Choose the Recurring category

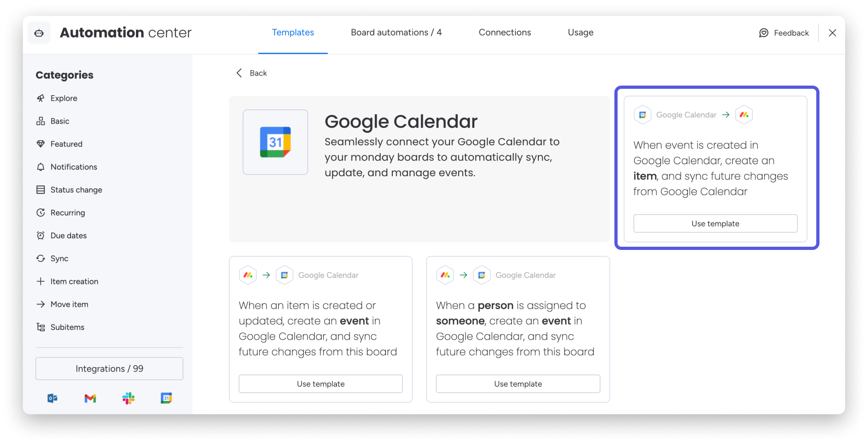coord(60,213)
